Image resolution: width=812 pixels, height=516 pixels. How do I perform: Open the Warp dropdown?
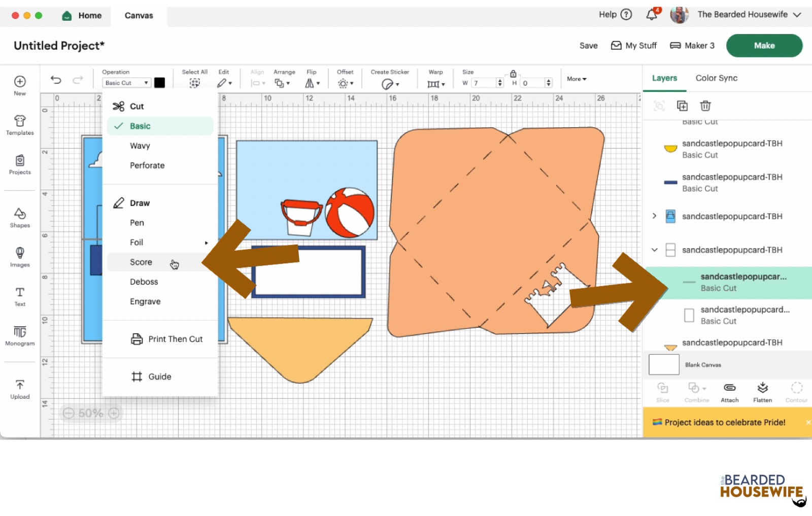pos(436,83)
